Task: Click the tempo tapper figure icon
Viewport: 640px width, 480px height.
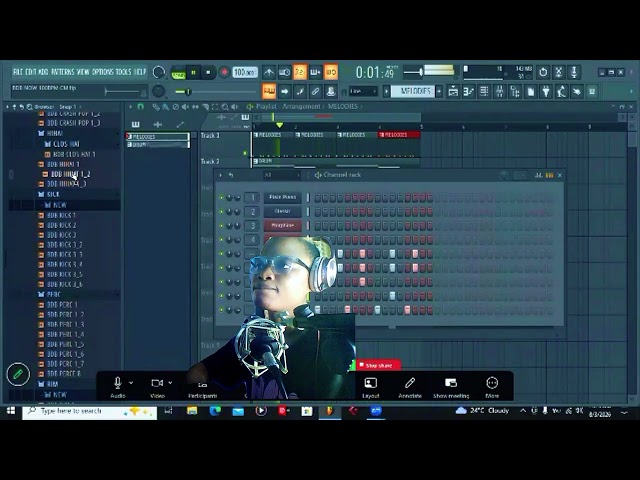Action: [562, 91]
